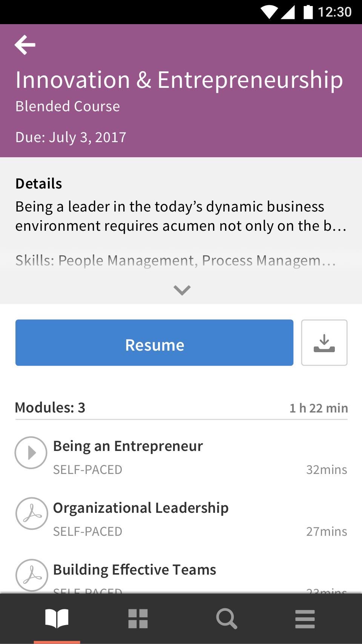Open the Organizational Leadership PDF icon
The image size is (362, 644).
pos(32,514)
